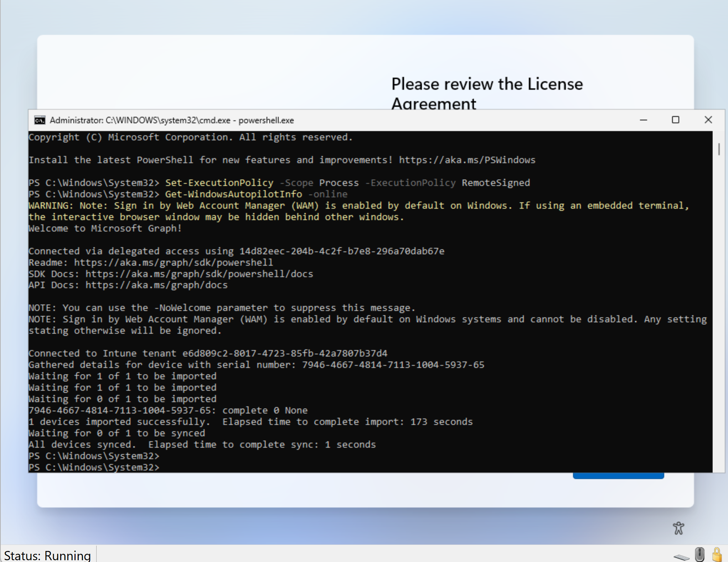Click the Readme aka.ms/graph/sdk/powershell URL
The height and width of the screenshot is (562, 728).
click(174, 262)
